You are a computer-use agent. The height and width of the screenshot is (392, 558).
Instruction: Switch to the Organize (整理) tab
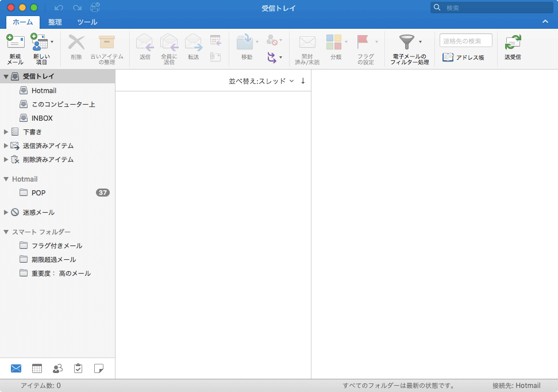[x=55, y=22]
